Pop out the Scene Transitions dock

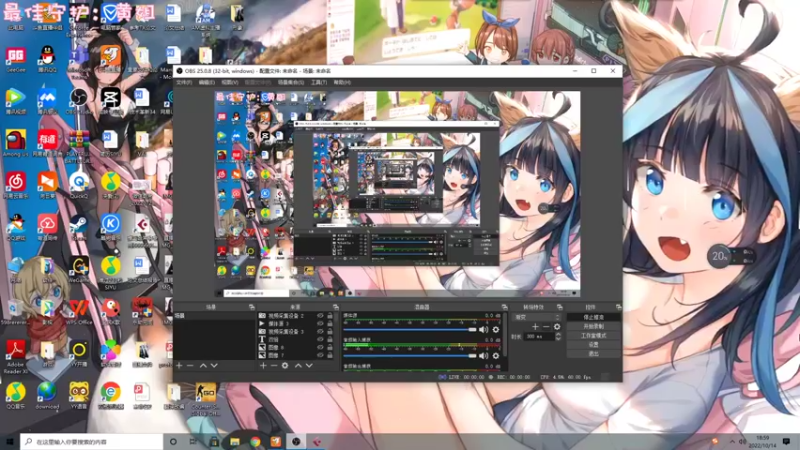tap(560, 307)
